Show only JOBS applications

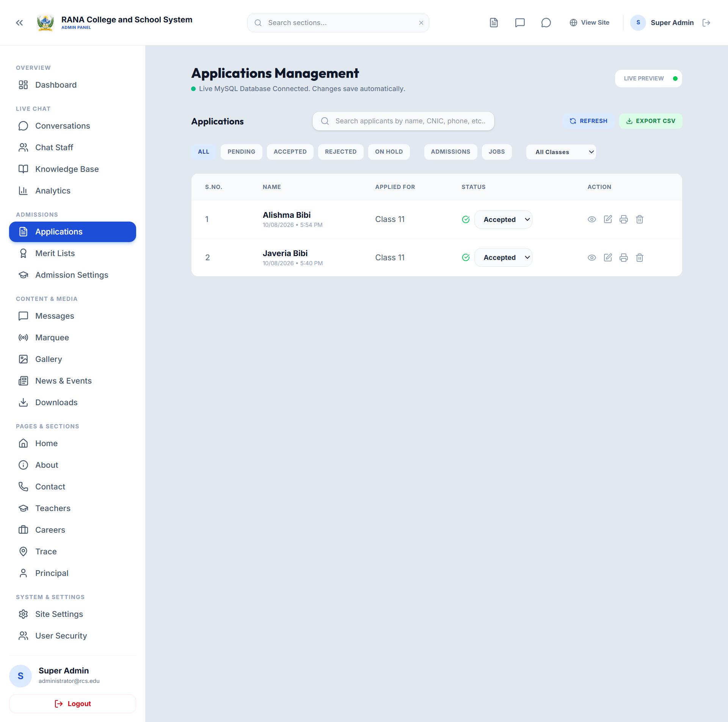pyautogui.click(x=497, y=152)
